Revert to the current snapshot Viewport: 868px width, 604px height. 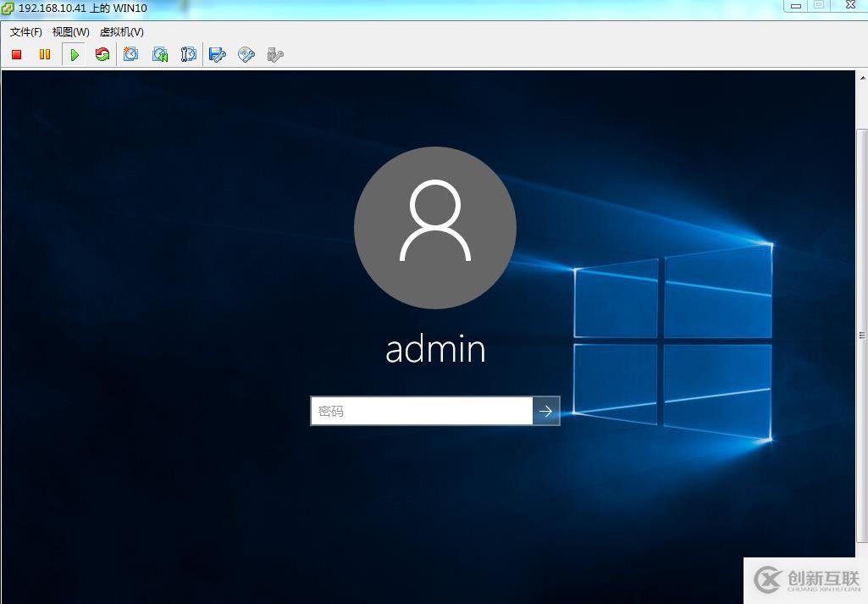[x=160, y=54]
